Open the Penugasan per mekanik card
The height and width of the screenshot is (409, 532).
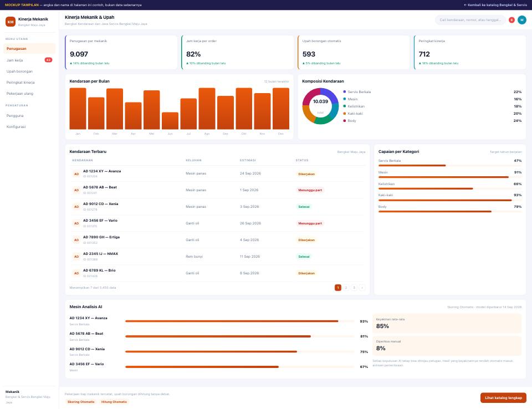[121, 52]
